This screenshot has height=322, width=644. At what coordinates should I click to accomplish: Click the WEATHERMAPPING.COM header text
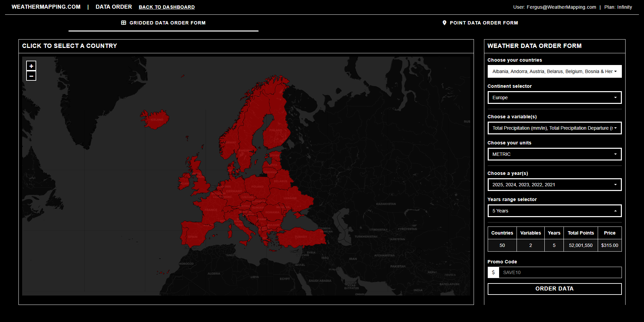[46, 7]
